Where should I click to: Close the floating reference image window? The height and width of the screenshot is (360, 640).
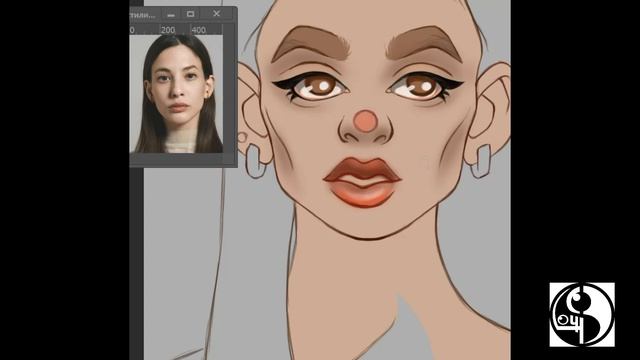click(x=217, y=14)
